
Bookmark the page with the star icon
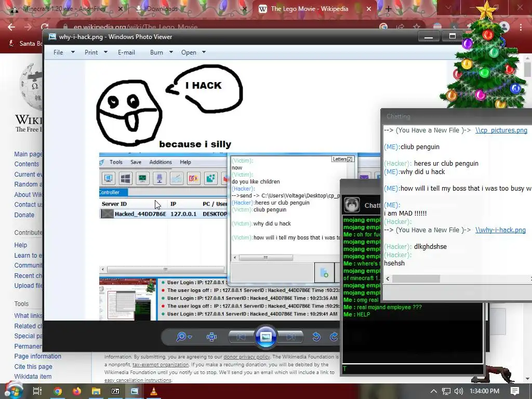point(417,27)
